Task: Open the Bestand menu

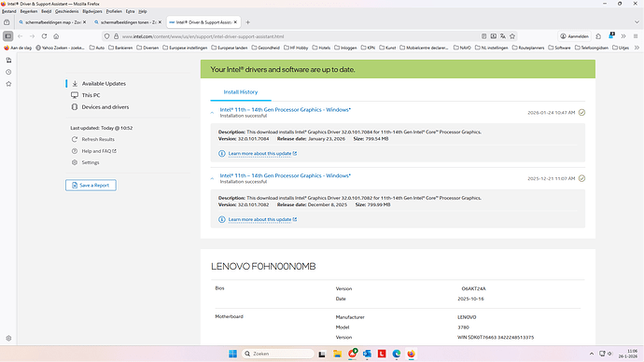Action: click(x=9, y=11)
